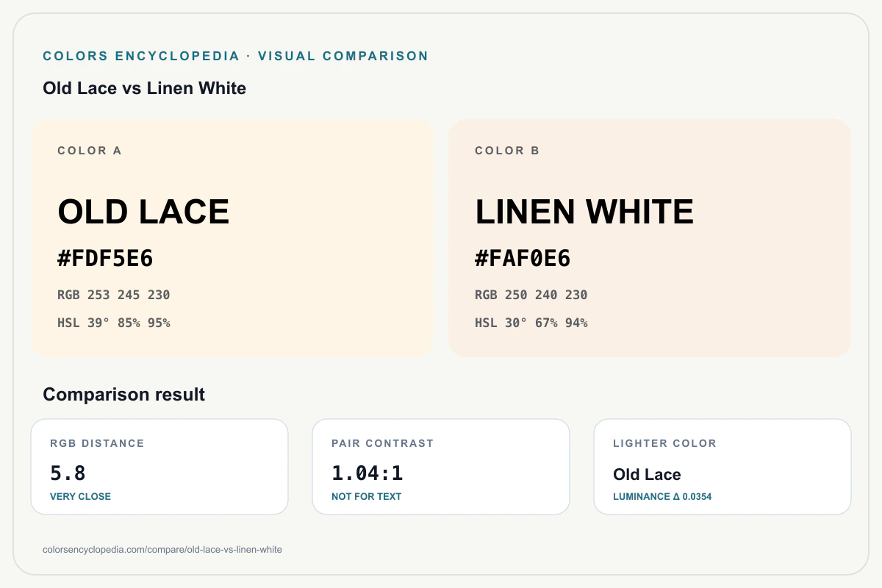Screen dimensions: 882x588
Task: Click the NOT FOR TEXT label
Action: coord(367,496)
